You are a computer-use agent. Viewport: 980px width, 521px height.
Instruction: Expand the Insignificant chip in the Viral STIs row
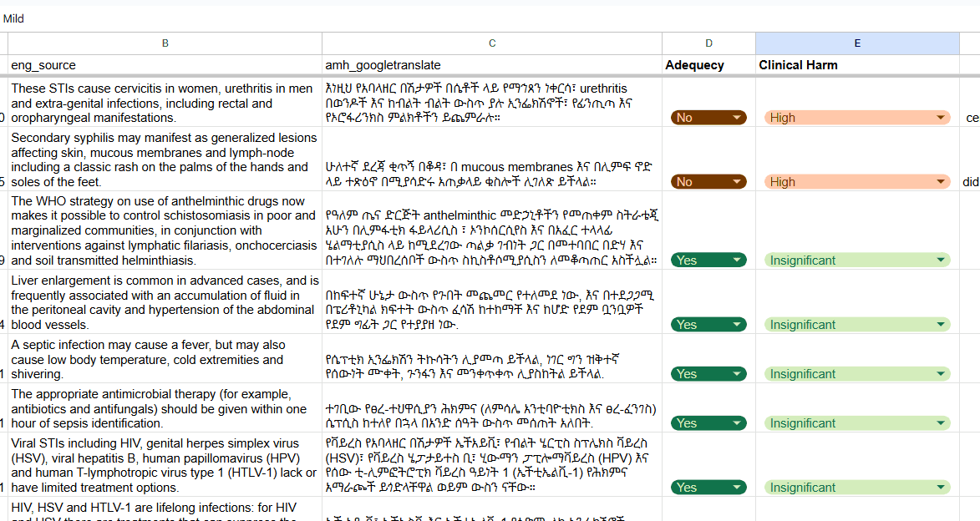pyautogui.click(x=856, y=488)
